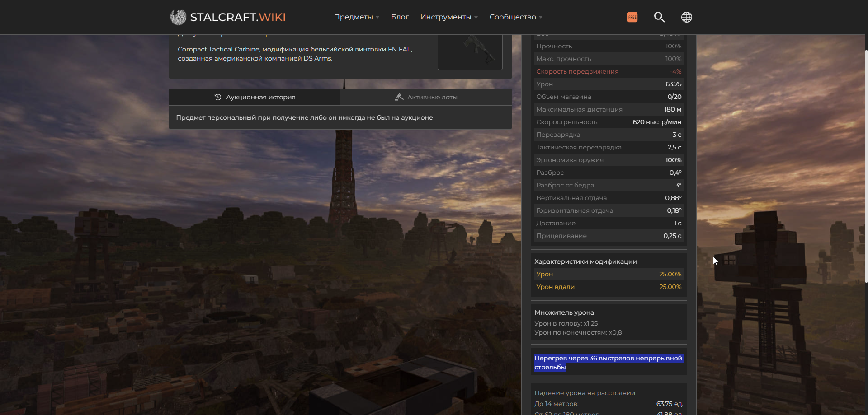Select the Разброс от бедра row
This screenshot has height=415, width=868.
[x=609, y=185]
